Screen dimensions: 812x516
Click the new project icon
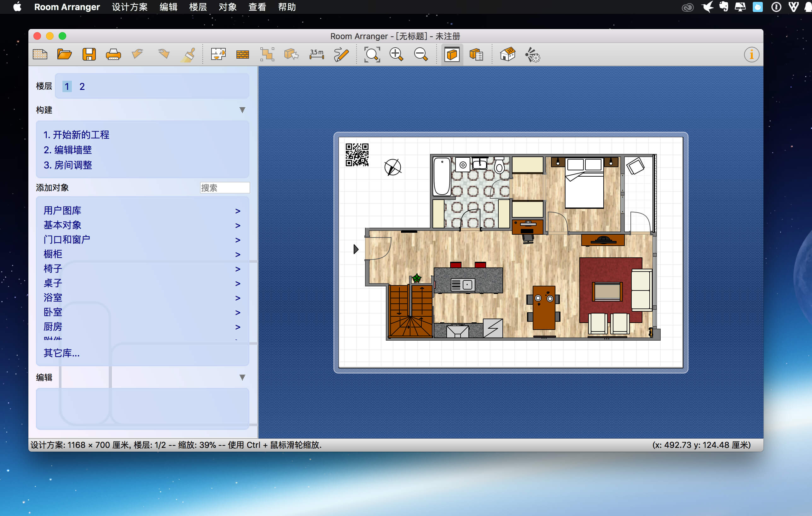(x=40, y=54)
